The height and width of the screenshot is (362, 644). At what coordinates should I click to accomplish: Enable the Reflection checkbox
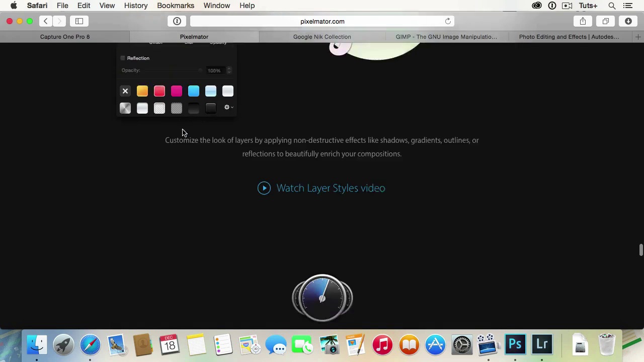point(123,58)
